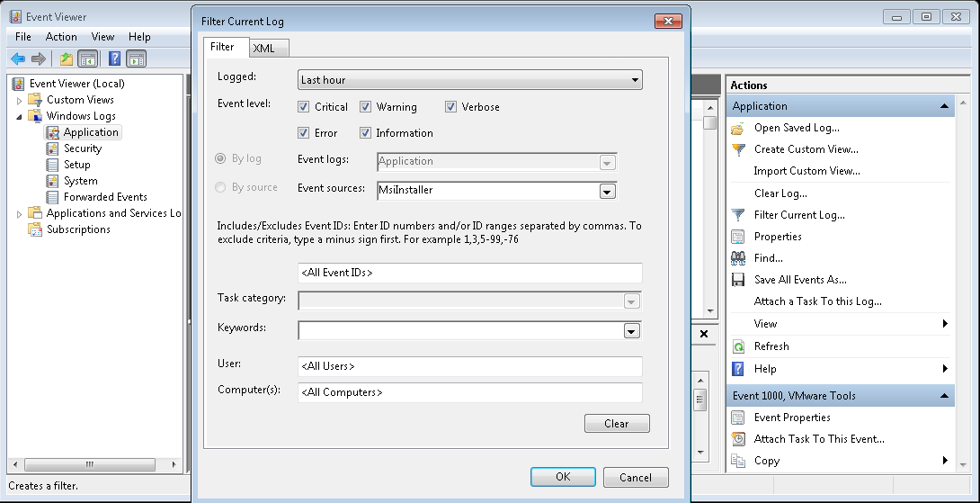Click the Create Custom View funnel icon
The image size is (980, 503).
738,149
